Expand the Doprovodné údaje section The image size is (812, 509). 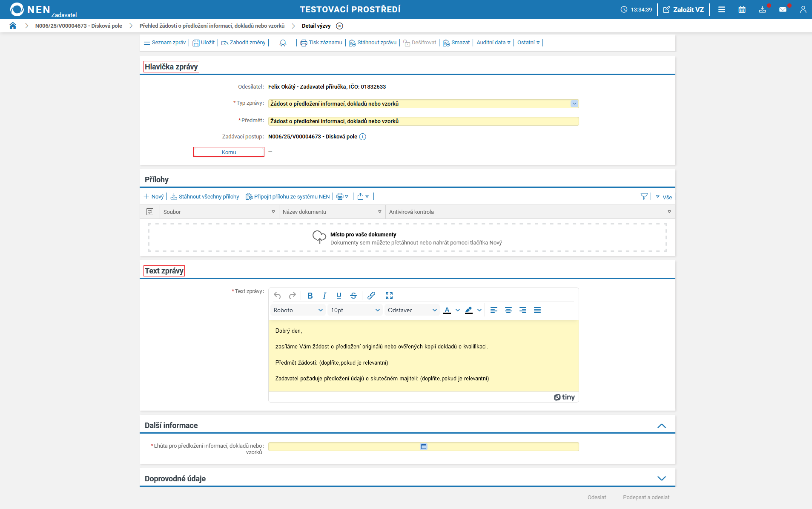click(x=661, y=478)
